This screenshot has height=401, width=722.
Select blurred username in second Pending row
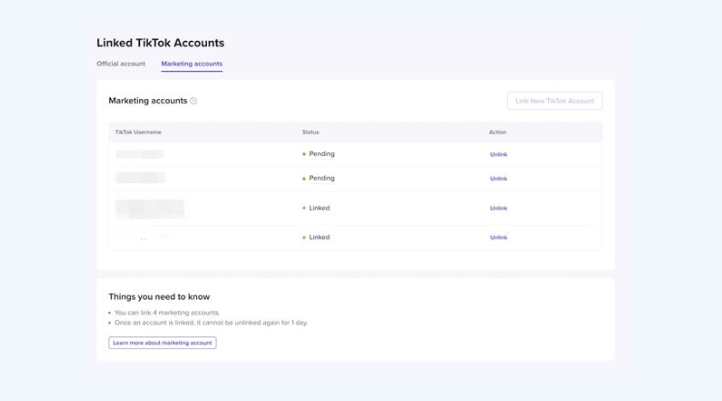pyautogui.click(x=140, y=178)
